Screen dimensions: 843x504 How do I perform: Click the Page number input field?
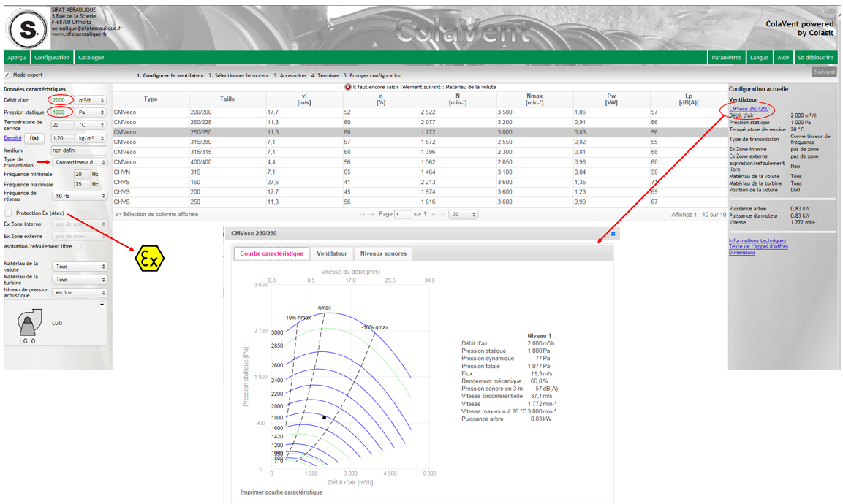click(x=403, y=215)
